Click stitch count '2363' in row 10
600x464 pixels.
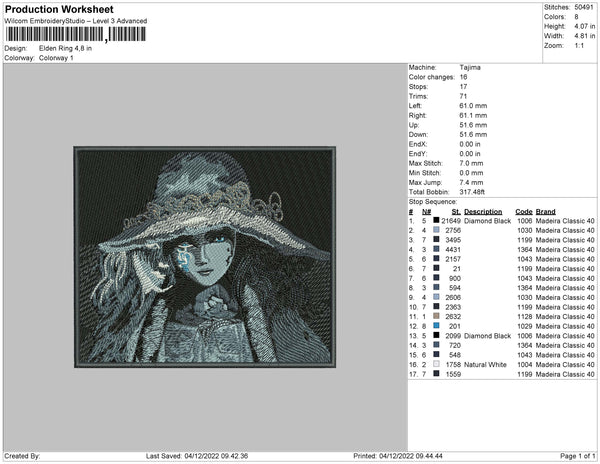click(x=453, y=307)
